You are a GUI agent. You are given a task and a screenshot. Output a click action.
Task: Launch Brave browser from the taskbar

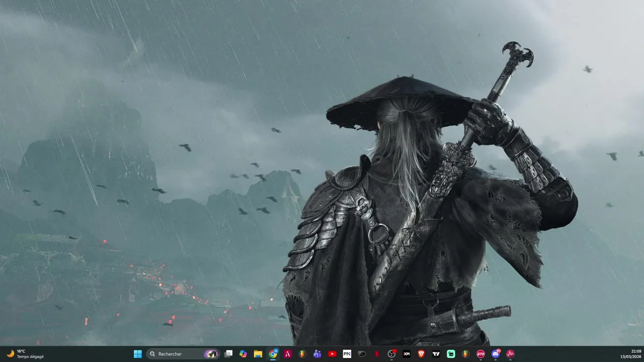(421, 354)
